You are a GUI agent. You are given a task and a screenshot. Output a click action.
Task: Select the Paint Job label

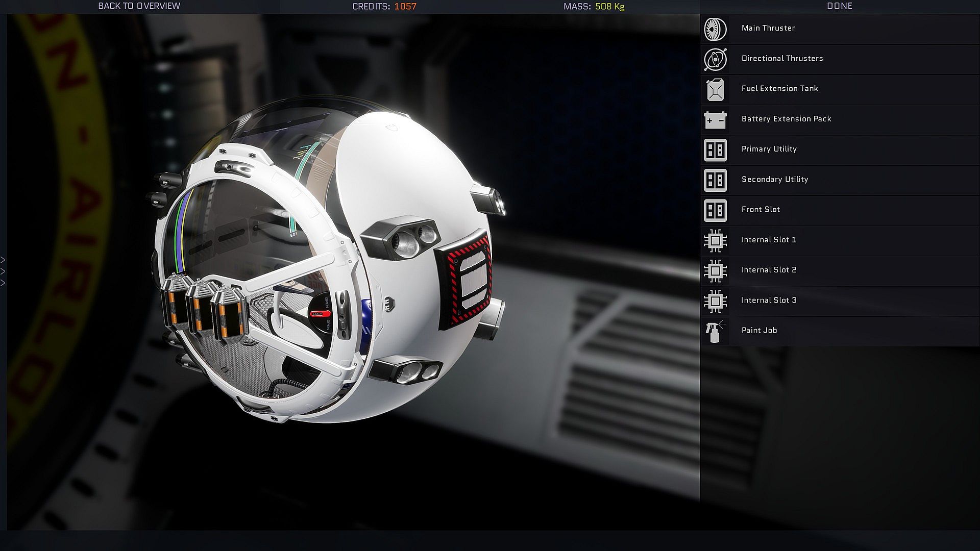tap(759, 330)
